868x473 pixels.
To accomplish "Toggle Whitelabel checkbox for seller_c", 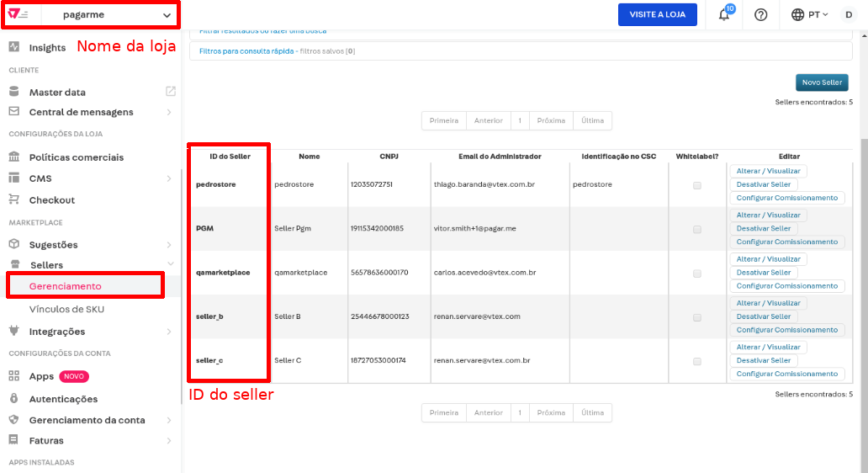I will coord(696,361).
